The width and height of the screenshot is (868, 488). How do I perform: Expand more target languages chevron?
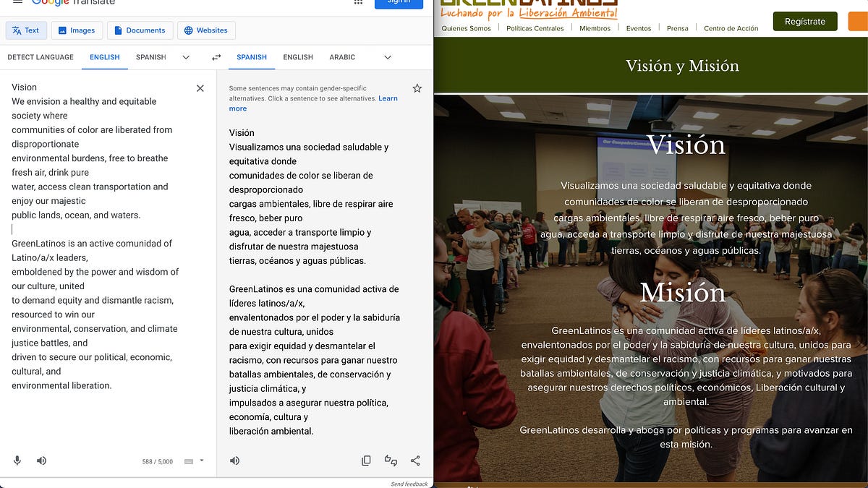(x=387, y=57)
